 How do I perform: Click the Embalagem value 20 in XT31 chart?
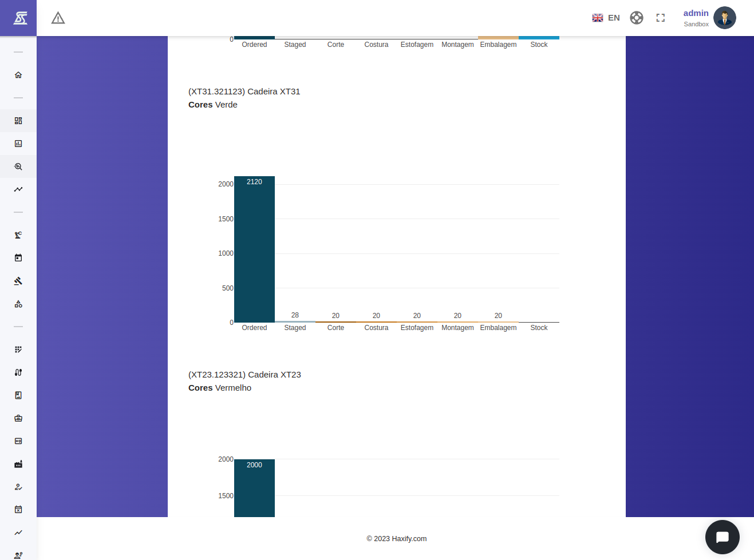(x=498, y=316)
